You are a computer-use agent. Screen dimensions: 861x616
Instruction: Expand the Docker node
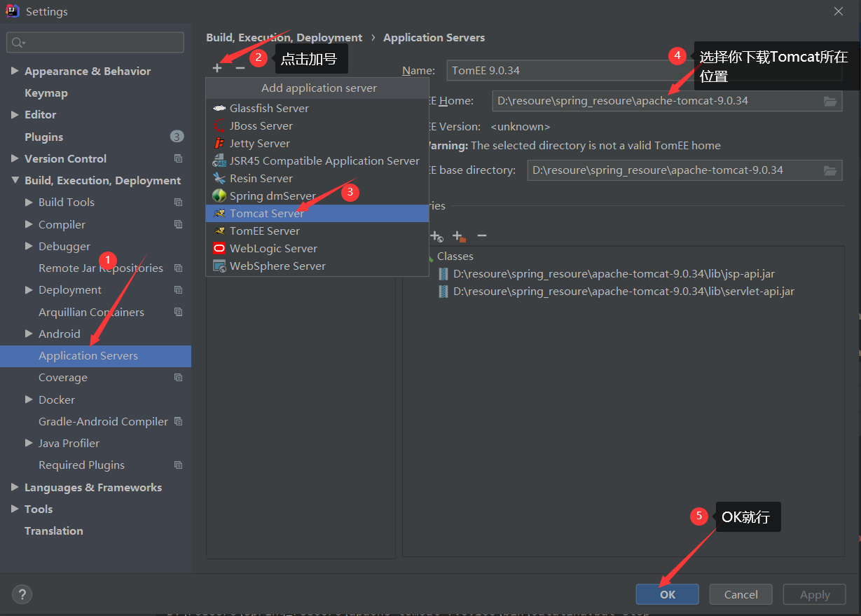tap(29, 399)
